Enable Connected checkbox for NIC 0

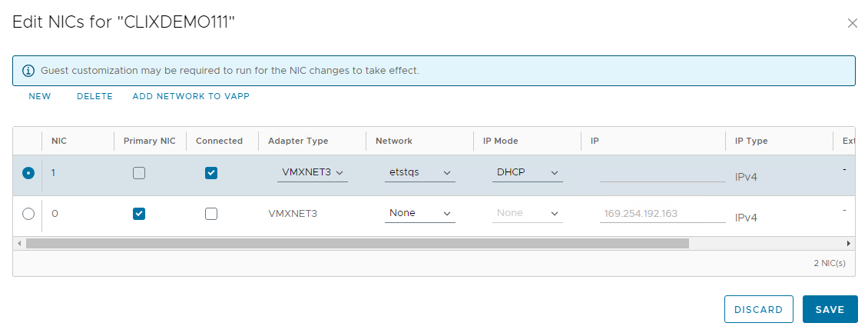[211, 214]
